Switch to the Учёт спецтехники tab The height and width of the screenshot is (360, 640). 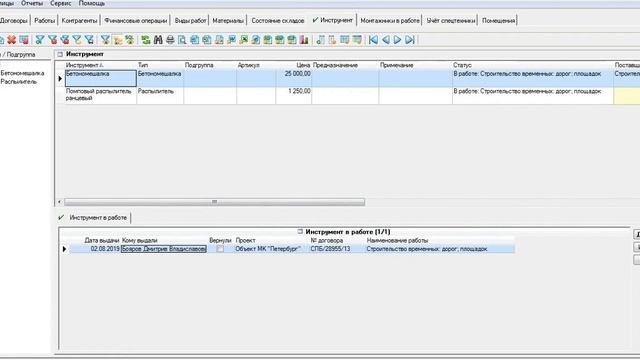tap(451, 20)
